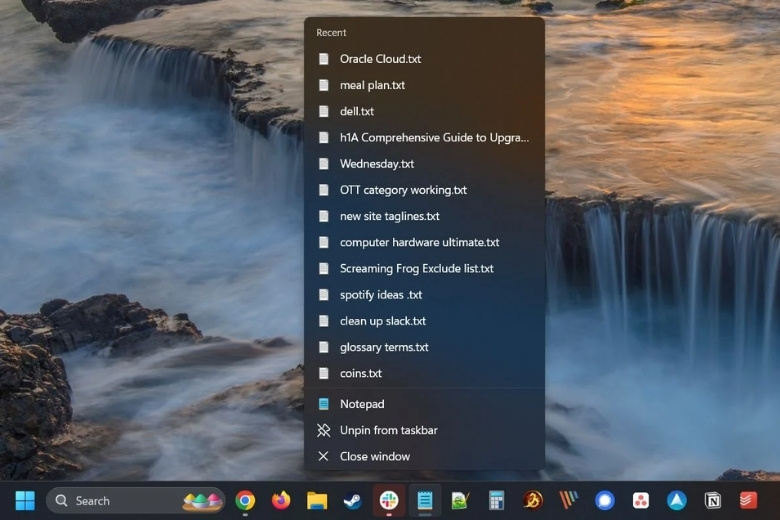Launch Steam from the taskbar
780x520 pixels.
pos(353,500)
